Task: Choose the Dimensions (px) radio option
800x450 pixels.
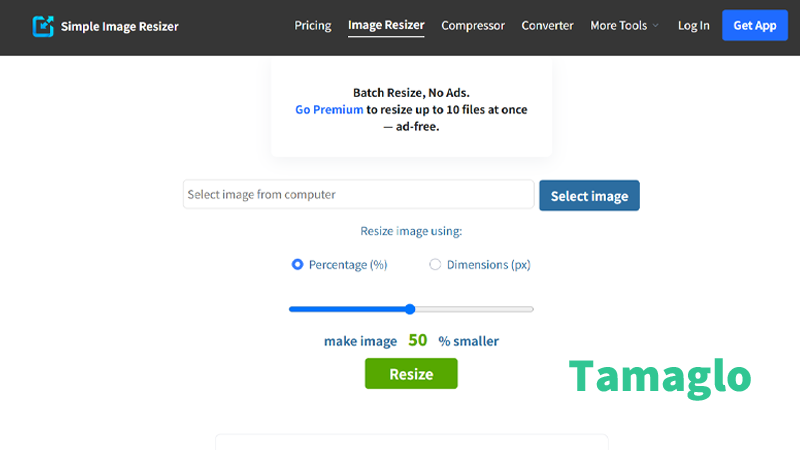Action: [435, 265]
